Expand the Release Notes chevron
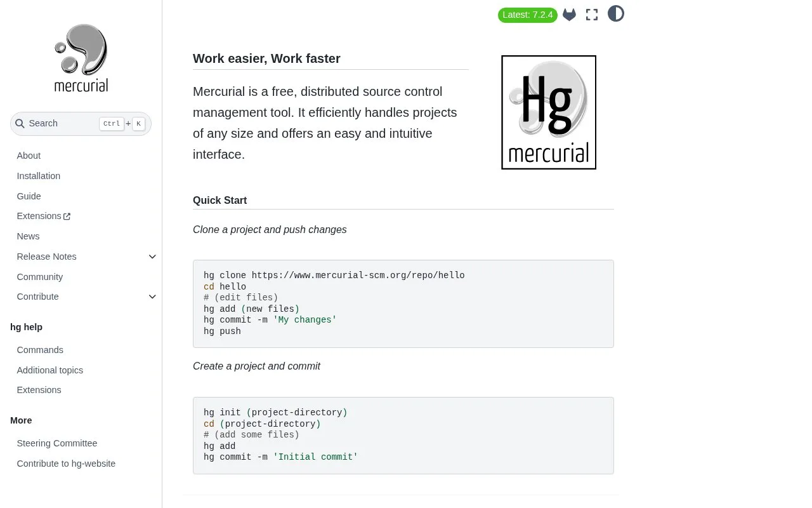Screen dimensions: 812x508 pos(152,257)
